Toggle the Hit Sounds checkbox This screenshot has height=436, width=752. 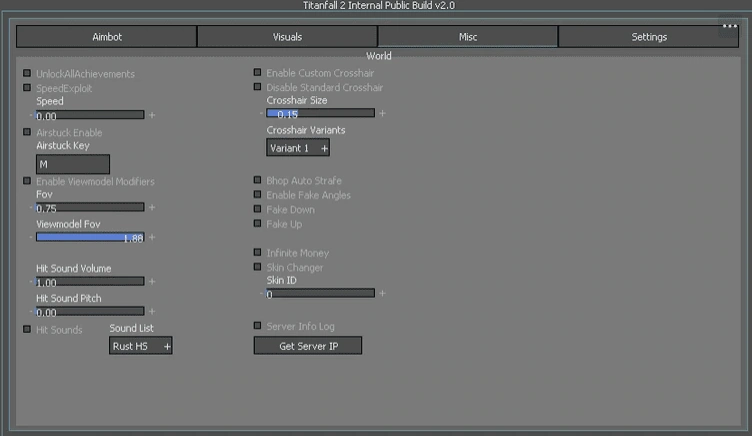pyautogui.click(x=27, y=329)
